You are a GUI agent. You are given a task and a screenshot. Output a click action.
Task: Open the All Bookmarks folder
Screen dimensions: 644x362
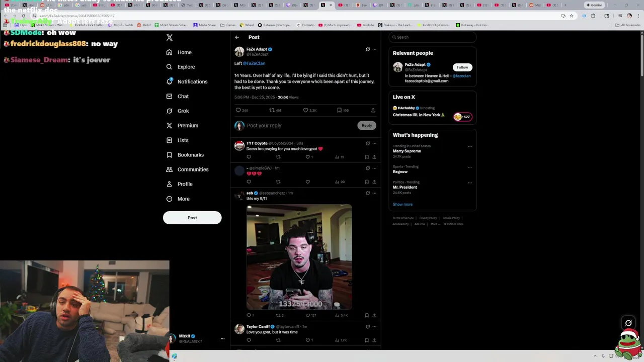tap(628, 25)
